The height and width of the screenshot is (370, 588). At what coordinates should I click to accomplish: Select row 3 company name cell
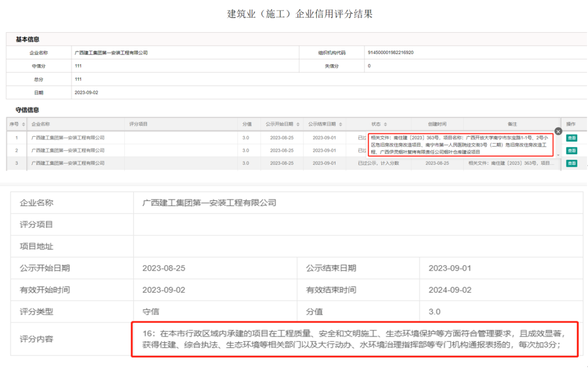(68, 163)
